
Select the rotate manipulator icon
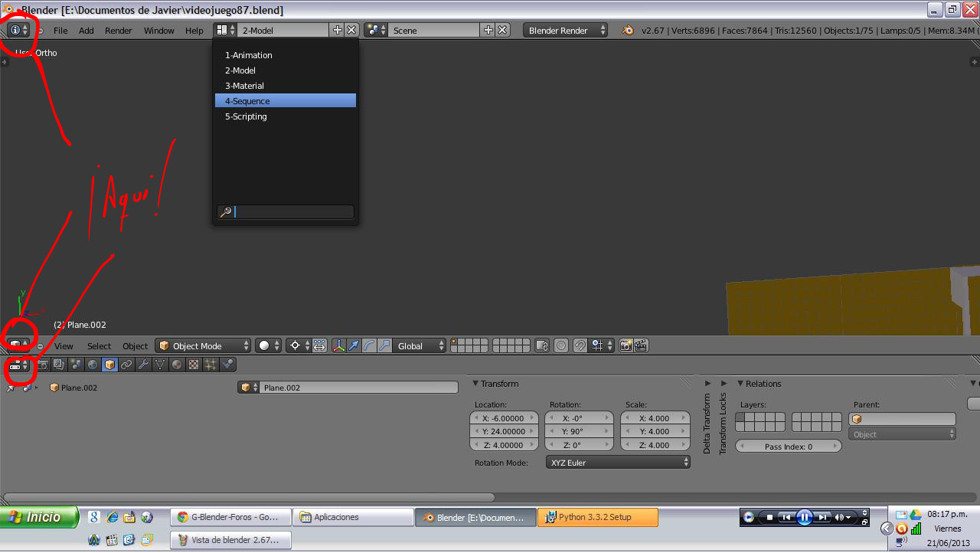(369, 345)
